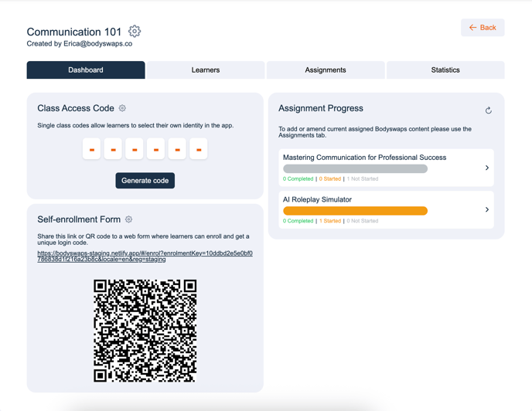View the Statistics tab
This screenshot has height=411, width=532.
click(x=445, y=70)
